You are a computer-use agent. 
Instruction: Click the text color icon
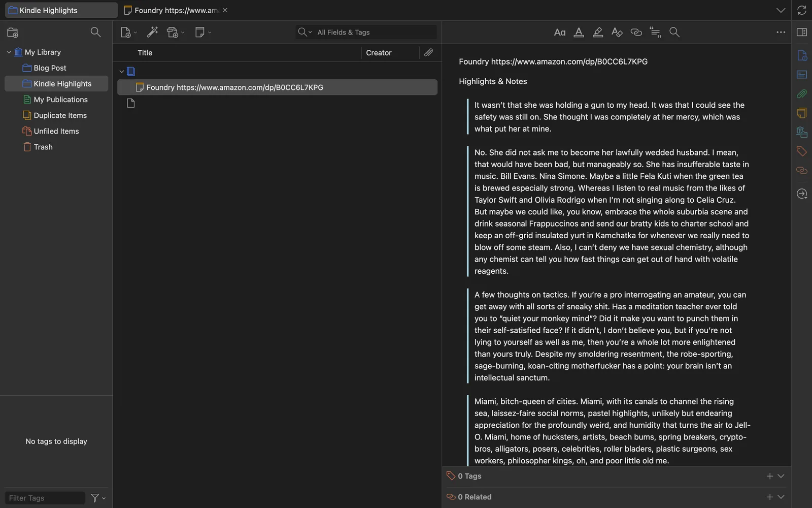[x=579, y=33]
